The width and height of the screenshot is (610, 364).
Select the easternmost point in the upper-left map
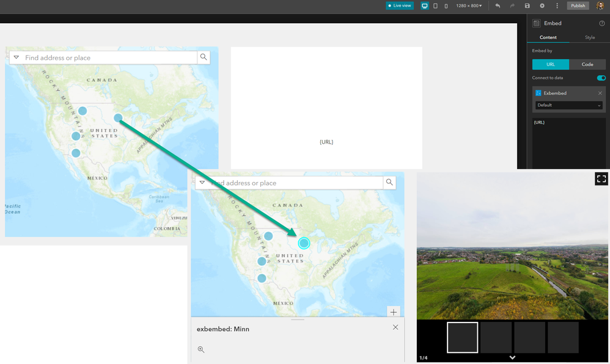[118, 118]
